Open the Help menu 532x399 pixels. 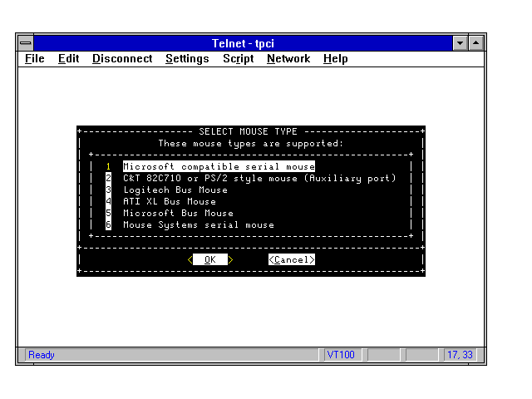tap(335, 59)
